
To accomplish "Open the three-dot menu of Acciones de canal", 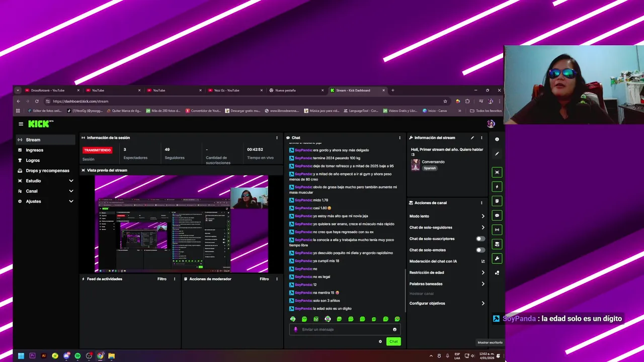I will point(481,203).
